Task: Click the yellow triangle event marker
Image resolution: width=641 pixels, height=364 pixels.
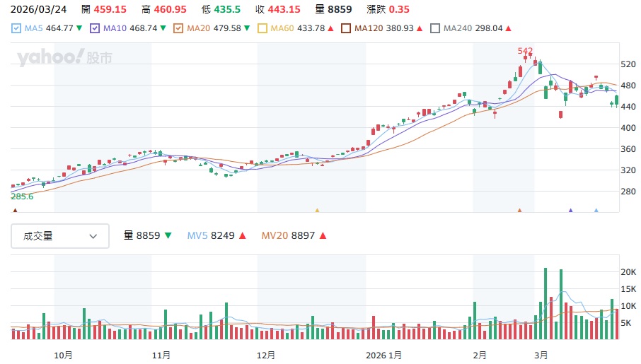Action: click(x=317, y=210)
